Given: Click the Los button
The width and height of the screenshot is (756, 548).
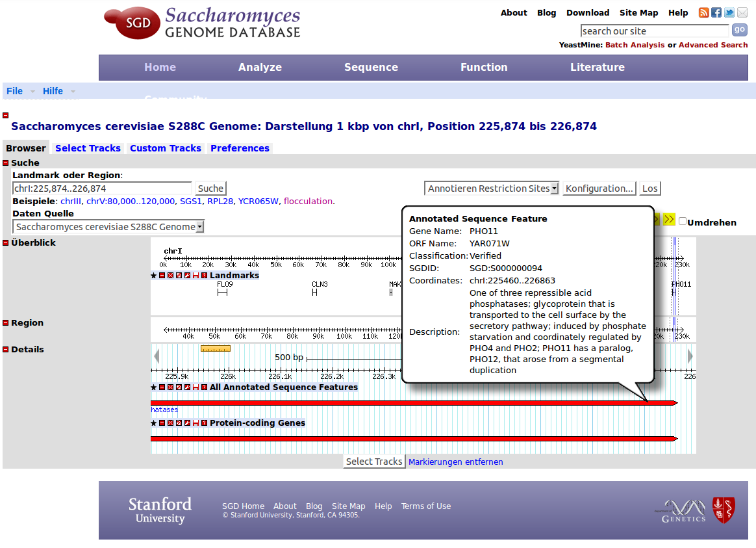Looking at the screenshot, I should coord(650,188).
